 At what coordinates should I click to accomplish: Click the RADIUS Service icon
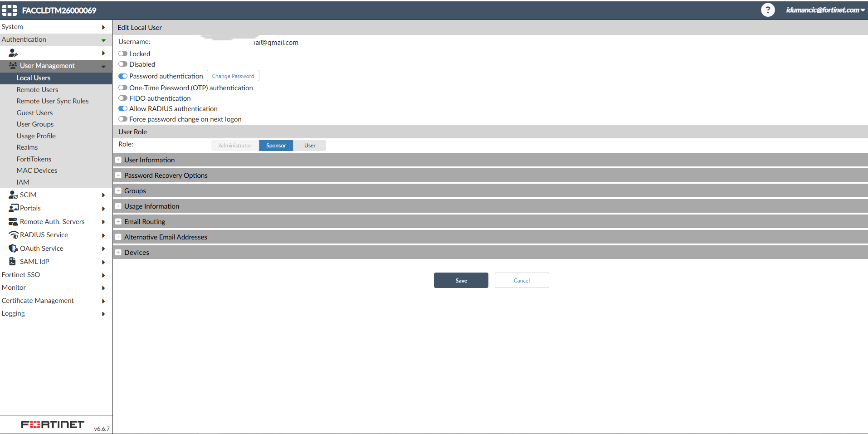[14, 235]
